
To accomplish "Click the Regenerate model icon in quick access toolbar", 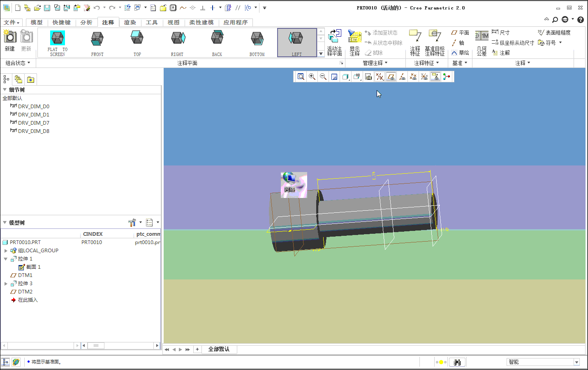I will point(127,8).
